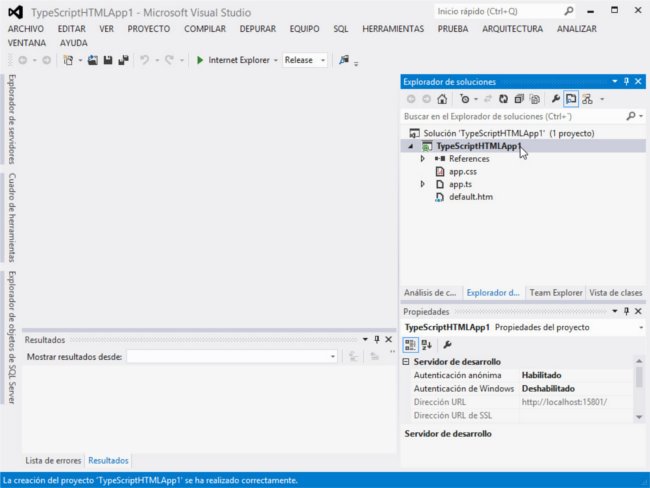650x488 pixels.
Task: Expand the References node
Action: point(422,159)
